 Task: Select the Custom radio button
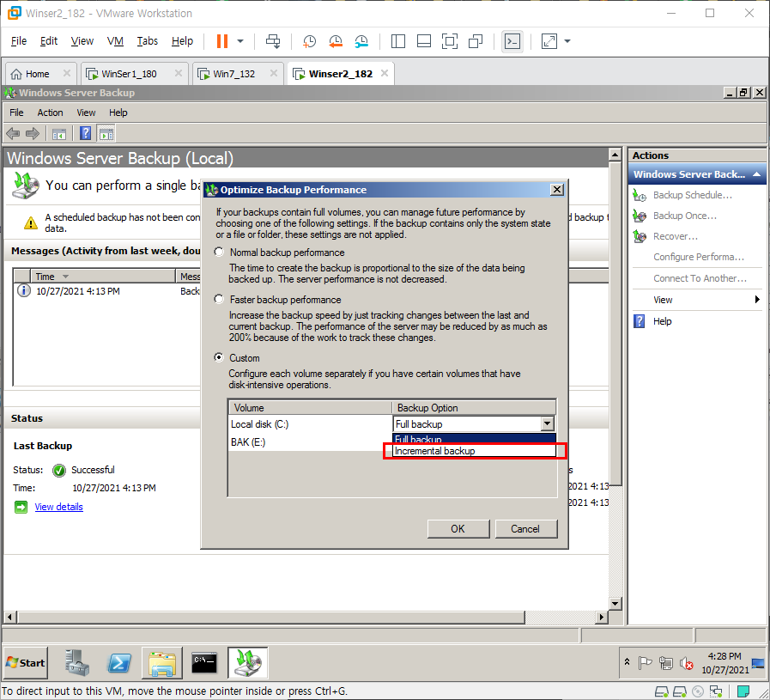coord(219,357)
